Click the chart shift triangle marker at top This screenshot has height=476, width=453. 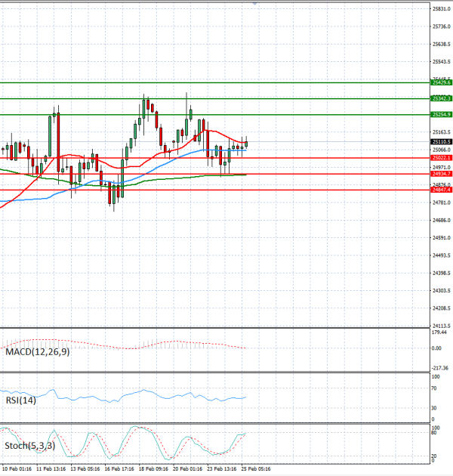click(255, 4)
